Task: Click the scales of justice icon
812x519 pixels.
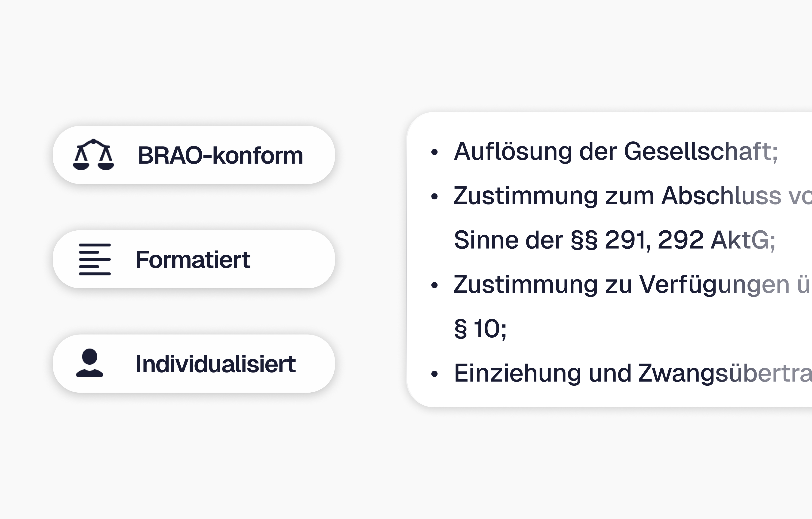Action: 93,155
